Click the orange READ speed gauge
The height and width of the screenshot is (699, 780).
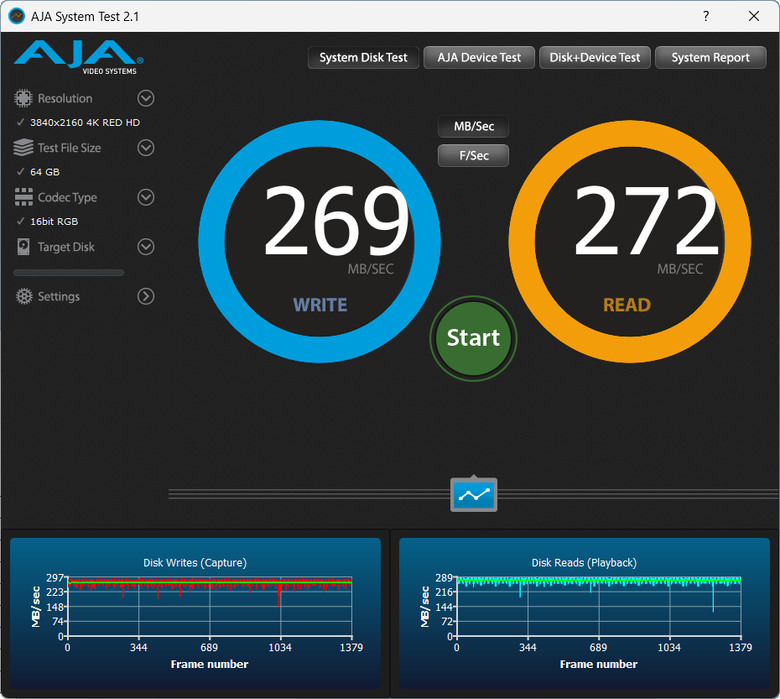[x=630, y=241]
